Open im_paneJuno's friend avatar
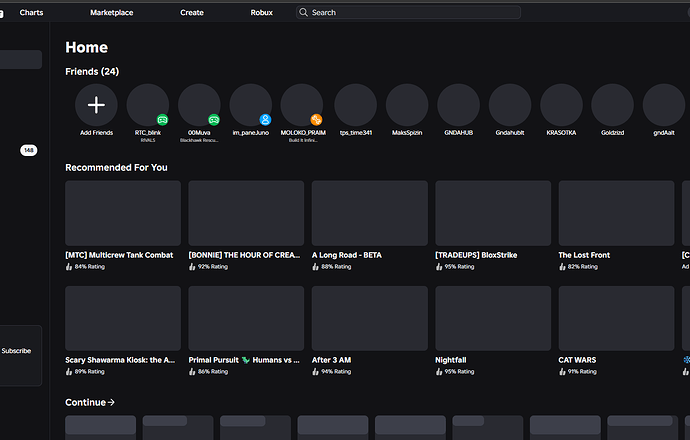Screen dimensions: 690x440 pos(250,105)
